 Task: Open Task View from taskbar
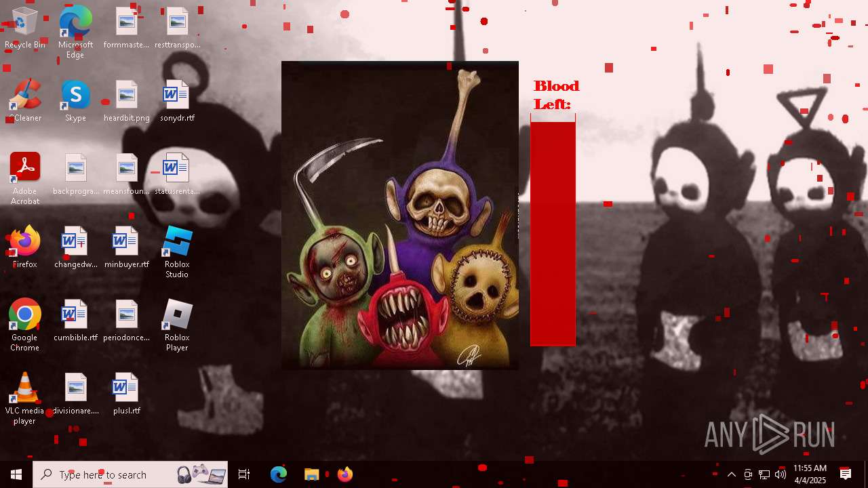[244, 474]
